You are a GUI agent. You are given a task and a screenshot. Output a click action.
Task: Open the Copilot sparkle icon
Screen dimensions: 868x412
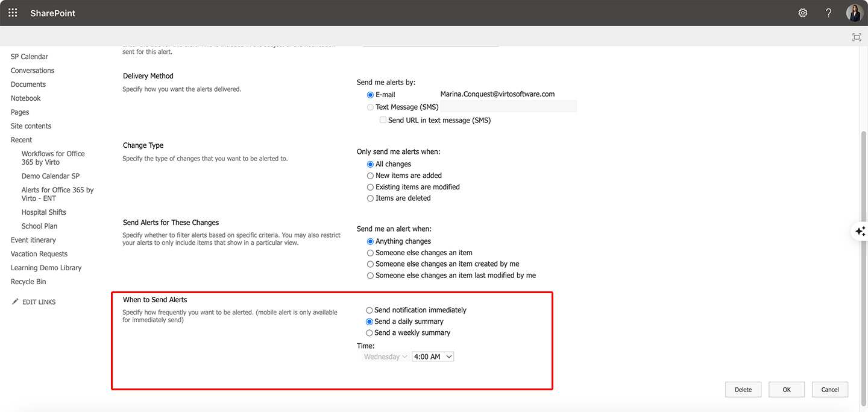(860, 231)
